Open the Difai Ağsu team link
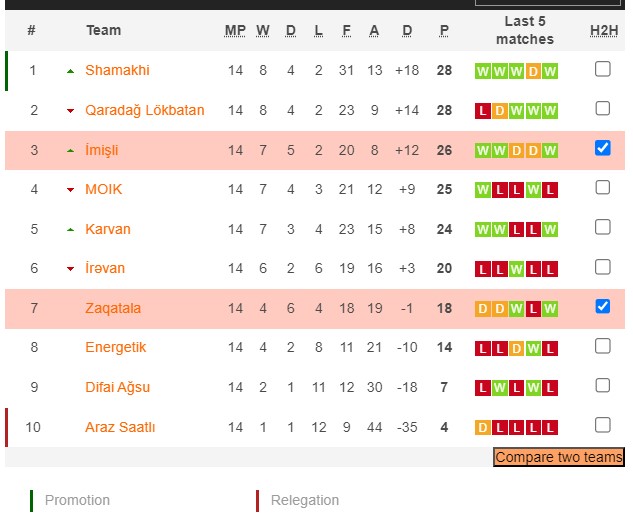This screenshot has width=633, height=522. click(x=117, y=387)
